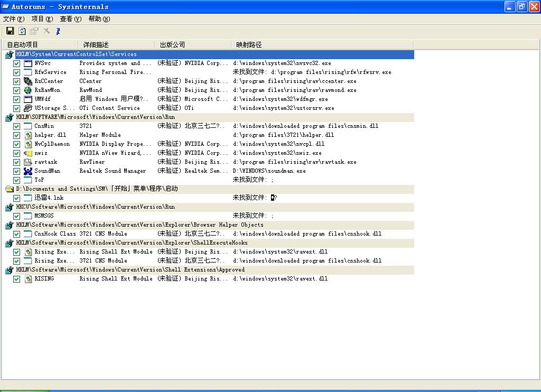The image size is (541, 392).
Task: Uncheck the CnsHook Class checkbox
Action: tap(16, 234)
